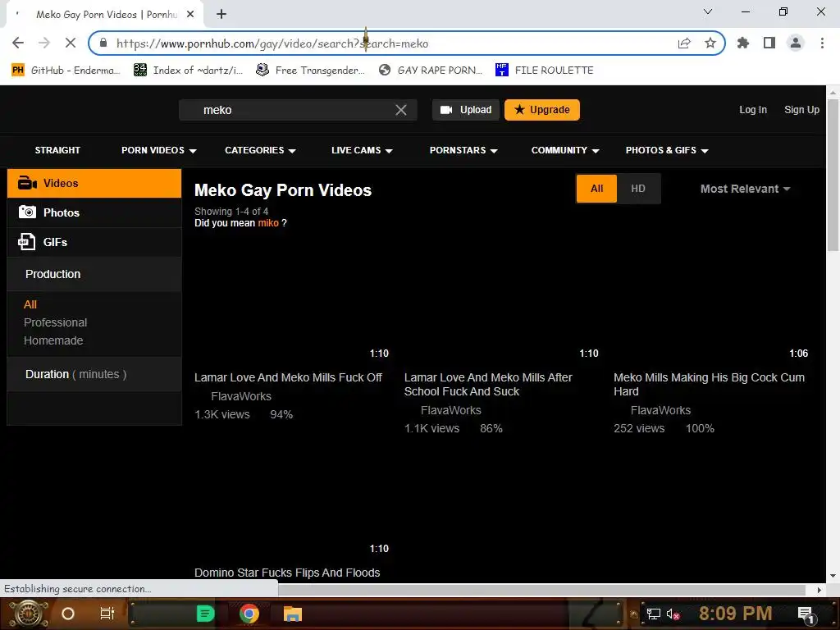Open File Explorer from the taskbar
Screen dimensions: 840x630
coord(293,614)
